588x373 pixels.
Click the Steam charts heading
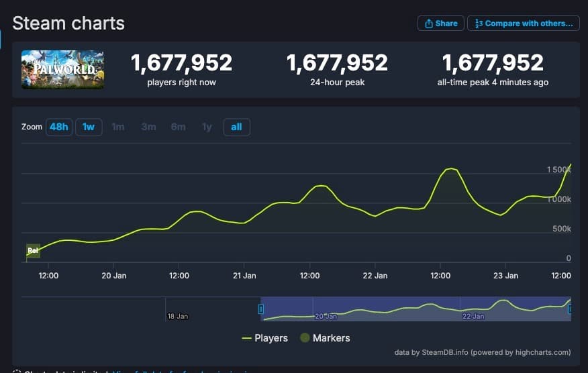point(68,23)
